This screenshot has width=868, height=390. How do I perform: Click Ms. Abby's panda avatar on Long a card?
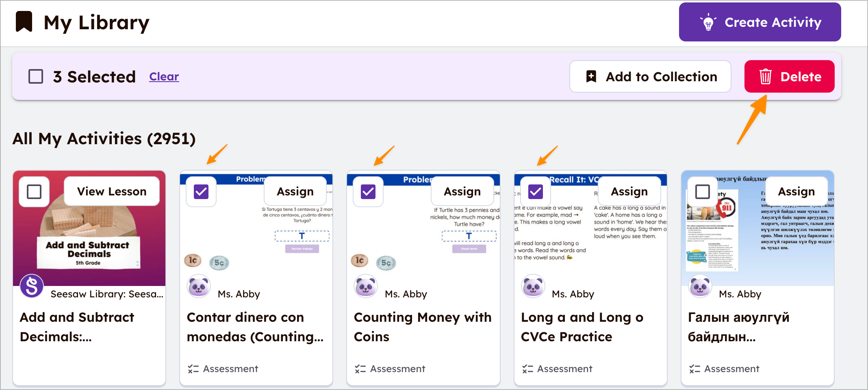pyautogui.click(x=533, y=286)
